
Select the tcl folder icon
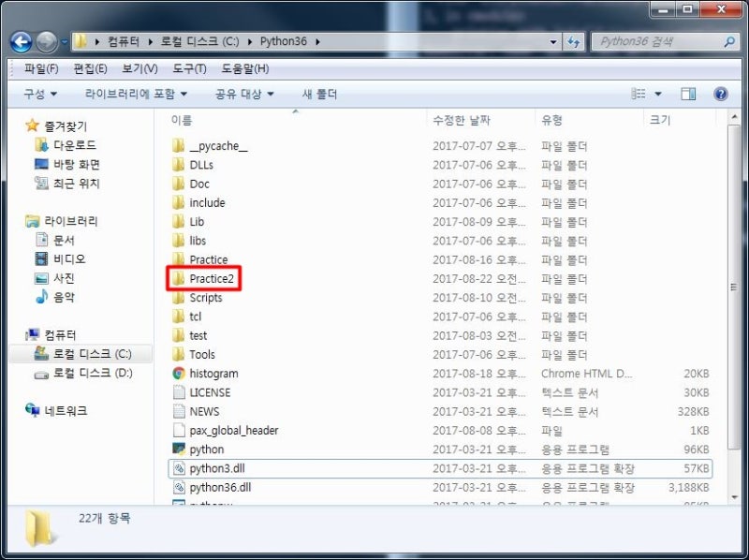pyautogui.click(x=178, y=317)
